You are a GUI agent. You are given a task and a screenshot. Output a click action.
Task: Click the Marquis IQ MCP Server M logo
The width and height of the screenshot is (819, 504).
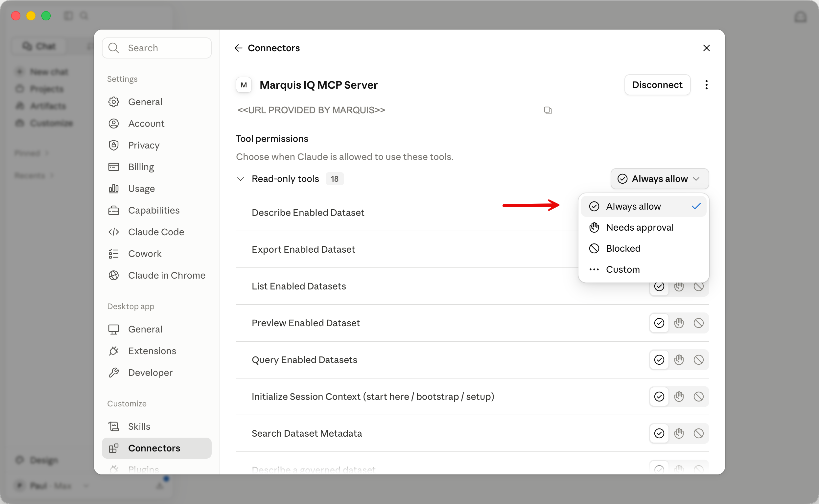pos(244,85)
